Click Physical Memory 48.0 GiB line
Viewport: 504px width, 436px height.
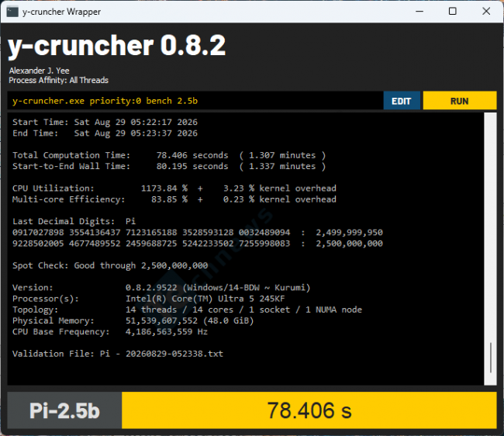(133, 320)
